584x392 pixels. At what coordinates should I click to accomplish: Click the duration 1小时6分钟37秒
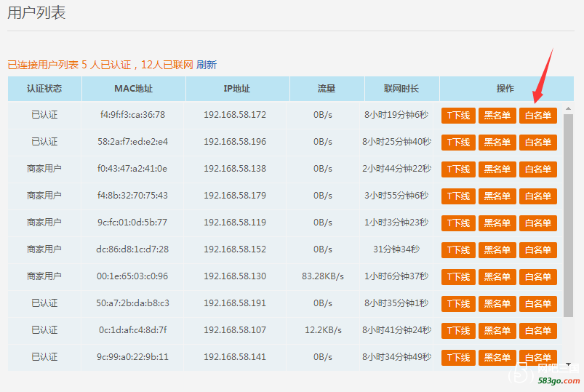[396, 276]
